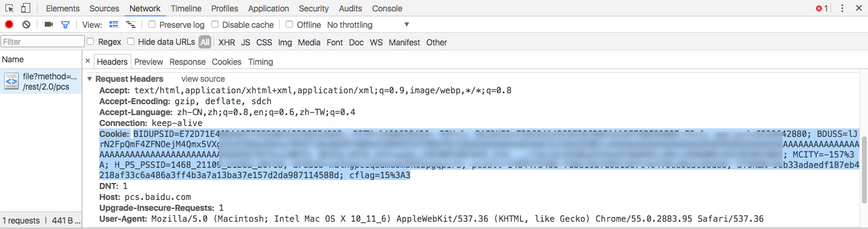Open DevTools three-dot customize menu
The image size is (868, 229).
(841, 8)
